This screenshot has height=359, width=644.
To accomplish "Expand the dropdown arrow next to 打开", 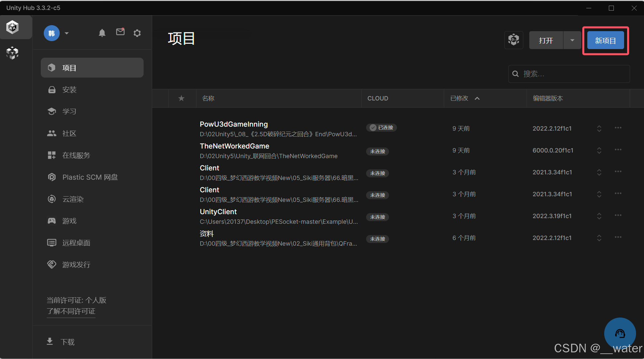I will [x=572, y=40].
